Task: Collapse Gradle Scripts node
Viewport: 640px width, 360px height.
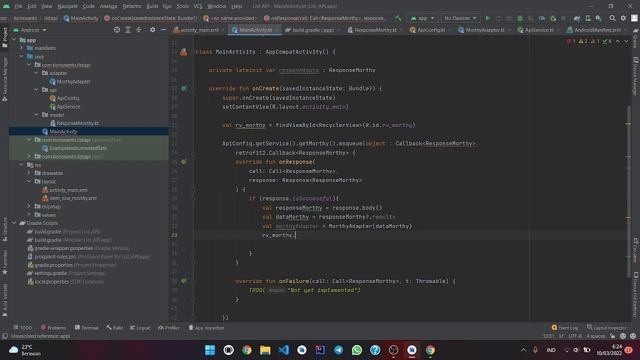Action: pyautogui.click(x=15, y=223)
